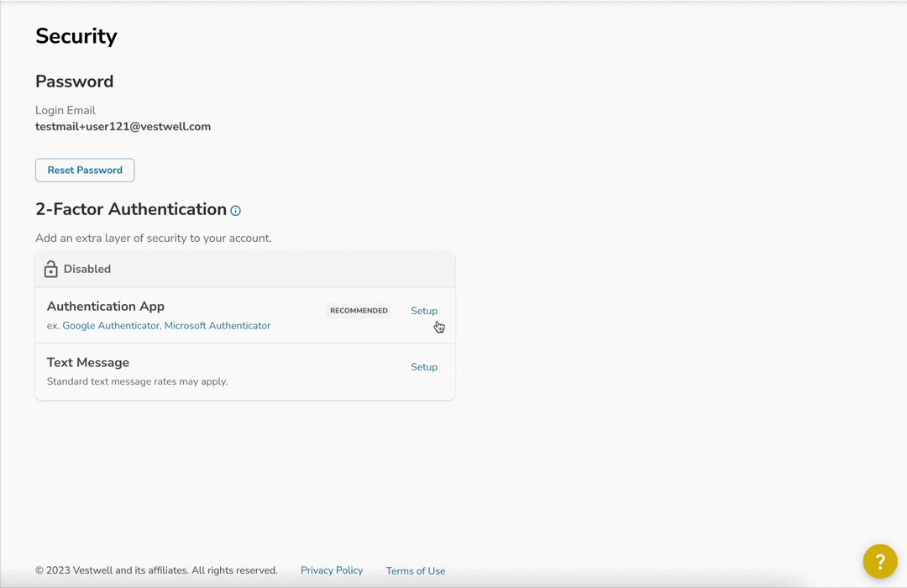Image resolution: width=907 pixels, height=588 pixels.
Task: Set up Text Message two-factor
Action: click(x=424, y=367)
